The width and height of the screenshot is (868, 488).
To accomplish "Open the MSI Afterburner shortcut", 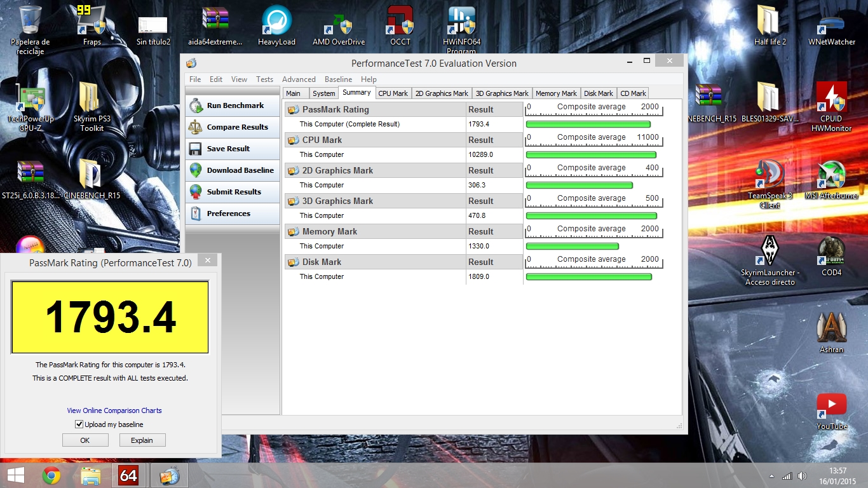I will pyautogui.click(x=831, y=179).
